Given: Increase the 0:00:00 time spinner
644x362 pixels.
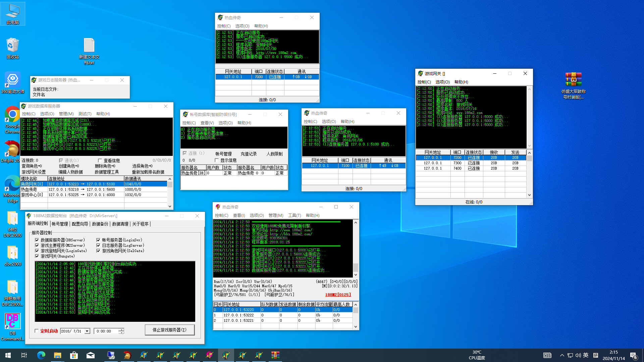Looking at the screenshot, I should point(121,329).
